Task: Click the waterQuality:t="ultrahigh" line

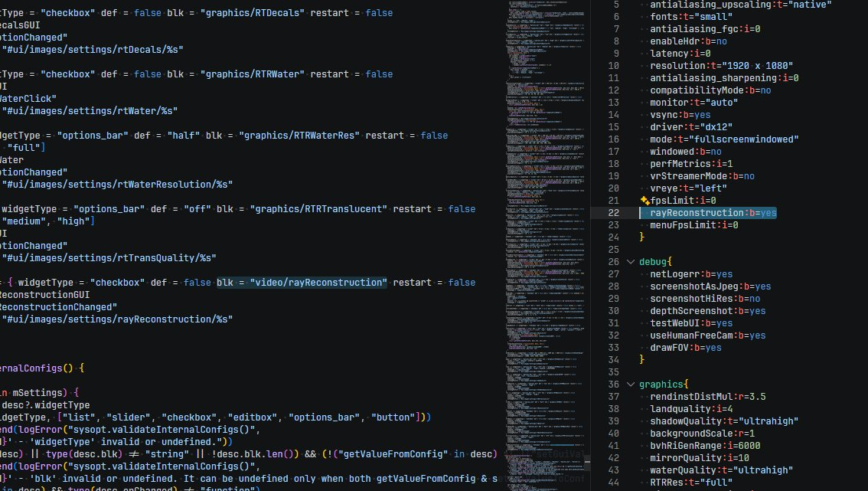Action: (721, 470)
